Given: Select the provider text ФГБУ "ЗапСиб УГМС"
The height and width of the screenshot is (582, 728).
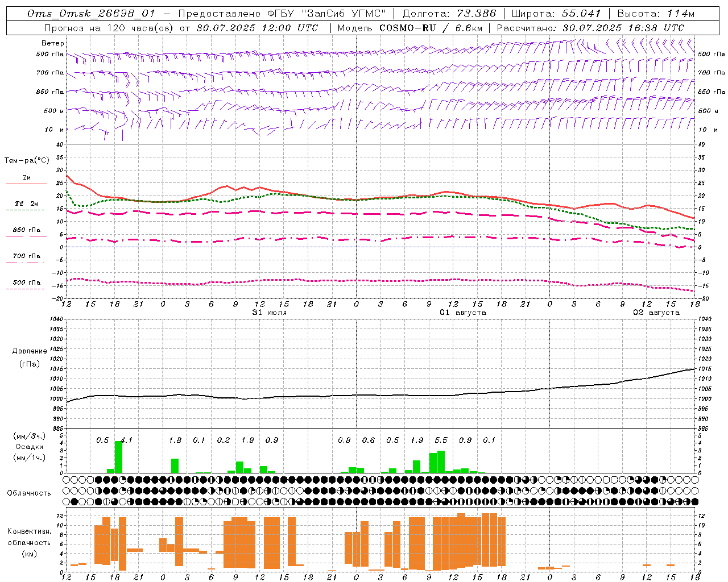Looking at the screenshot, I should [326, 14].
